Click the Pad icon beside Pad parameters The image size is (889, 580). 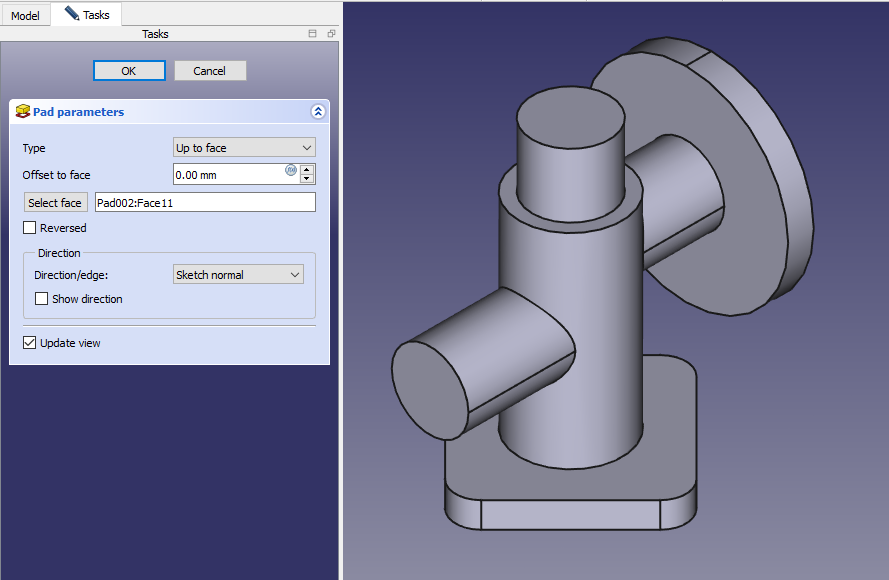pyautogui.click(x=22, y=112)
